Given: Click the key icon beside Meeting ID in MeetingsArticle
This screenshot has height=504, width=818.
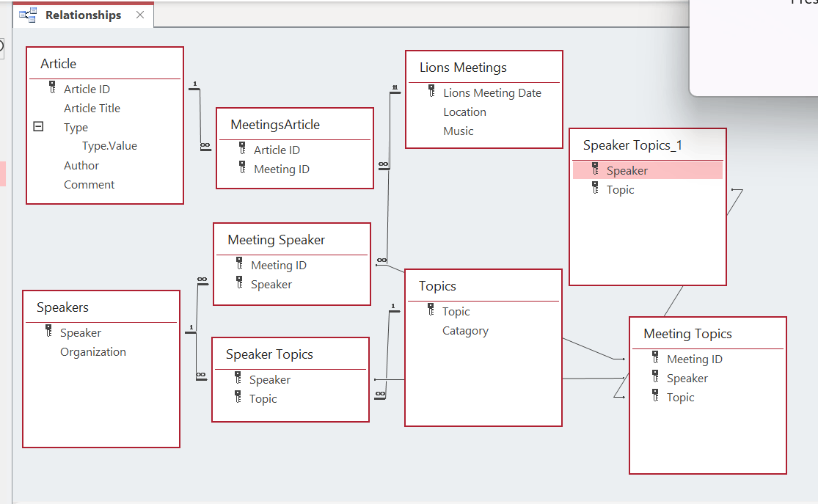Looking at the screenshot, I should click(x=242, y=167).
